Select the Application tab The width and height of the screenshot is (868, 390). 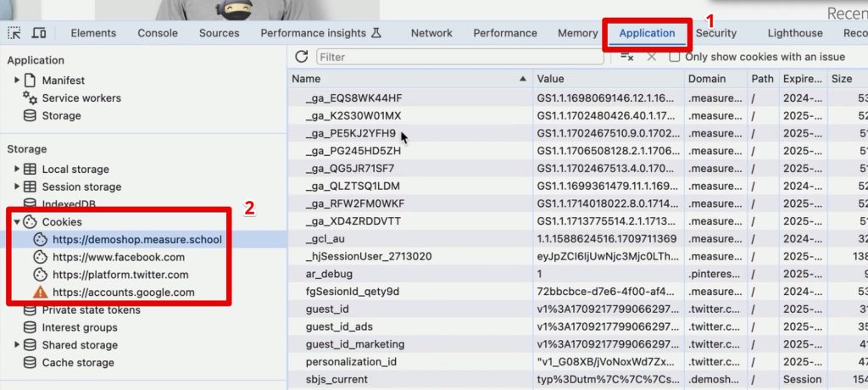(647, 33)
